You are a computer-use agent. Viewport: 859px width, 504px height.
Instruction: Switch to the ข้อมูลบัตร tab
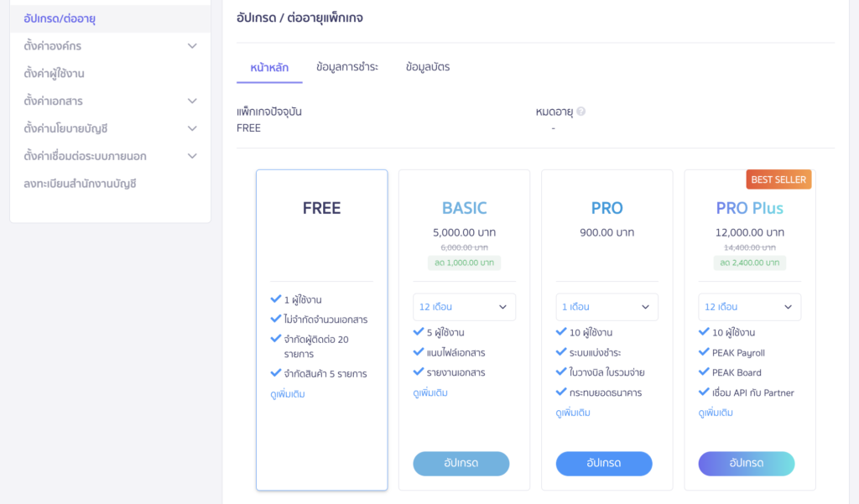pyautogui.click(x=428, y=67)
